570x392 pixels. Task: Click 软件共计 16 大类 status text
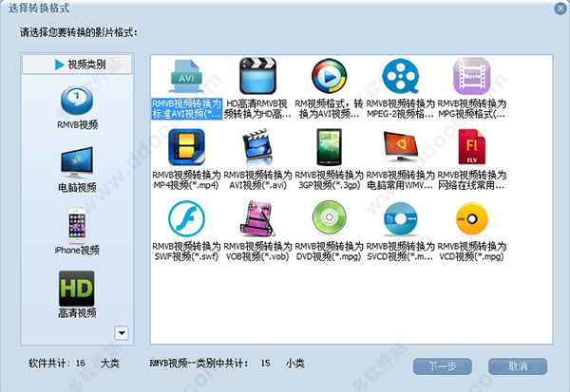point(74,363)
